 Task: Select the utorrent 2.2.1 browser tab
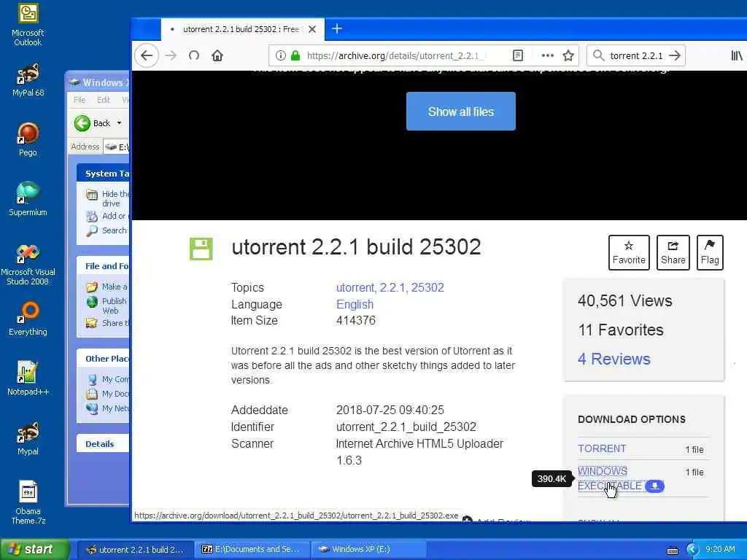tap(243, 29)
